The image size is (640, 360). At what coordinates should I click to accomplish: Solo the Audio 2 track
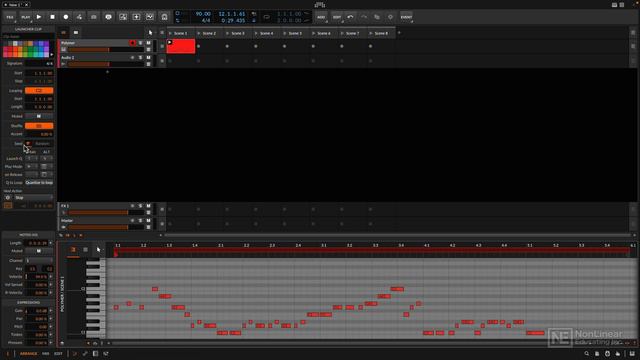(140, 58)
